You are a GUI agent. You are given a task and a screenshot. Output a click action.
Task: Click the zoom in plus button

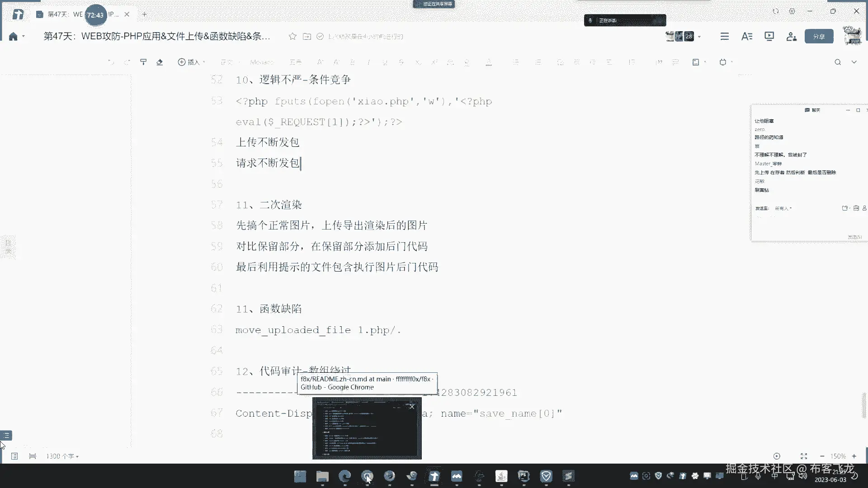[x=854, y=456]
